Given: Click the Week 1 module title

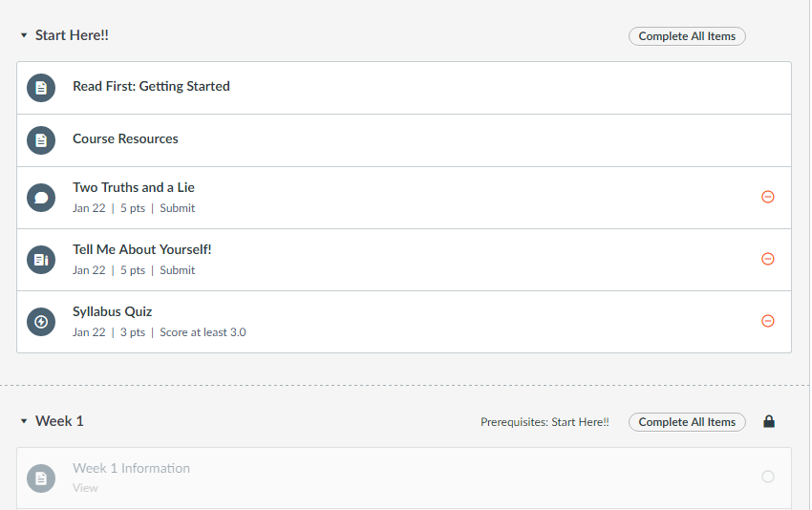Looking at the screenshot, I should point(59,421).
